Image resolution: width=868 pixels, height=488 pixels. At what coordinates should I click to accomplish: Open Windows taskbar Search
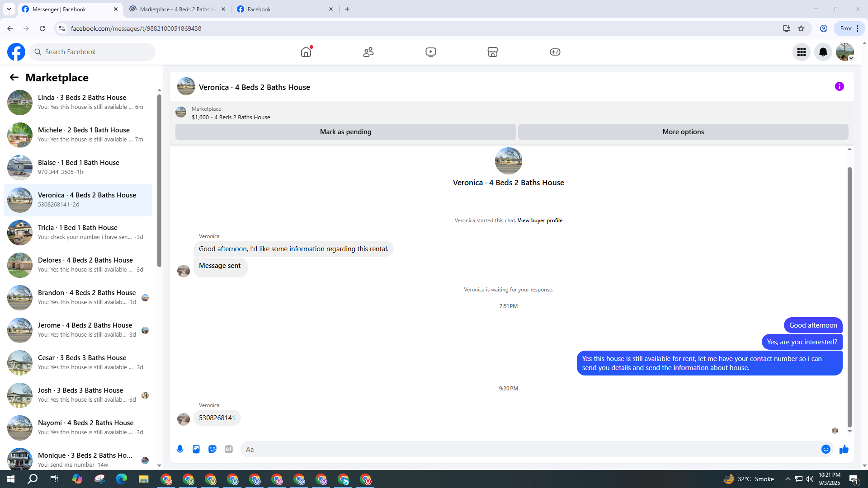point(33,479)
